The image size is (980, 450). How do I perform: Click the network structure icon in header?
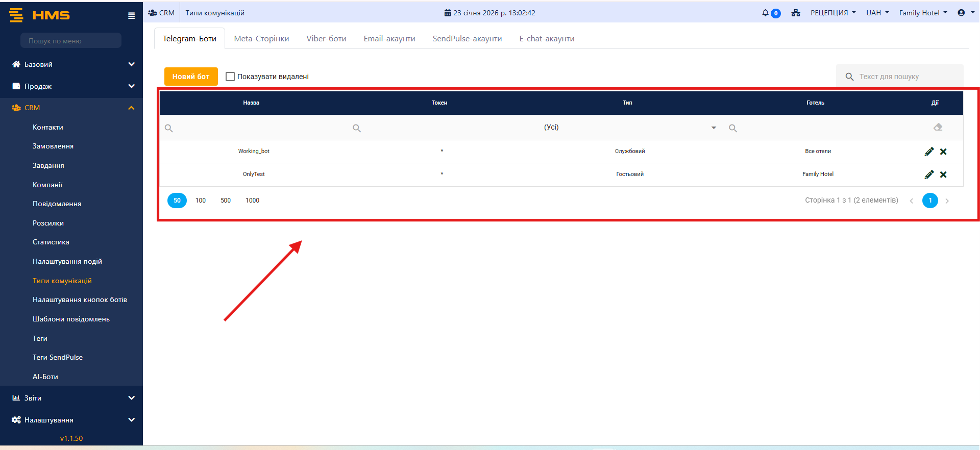point(795,13)
